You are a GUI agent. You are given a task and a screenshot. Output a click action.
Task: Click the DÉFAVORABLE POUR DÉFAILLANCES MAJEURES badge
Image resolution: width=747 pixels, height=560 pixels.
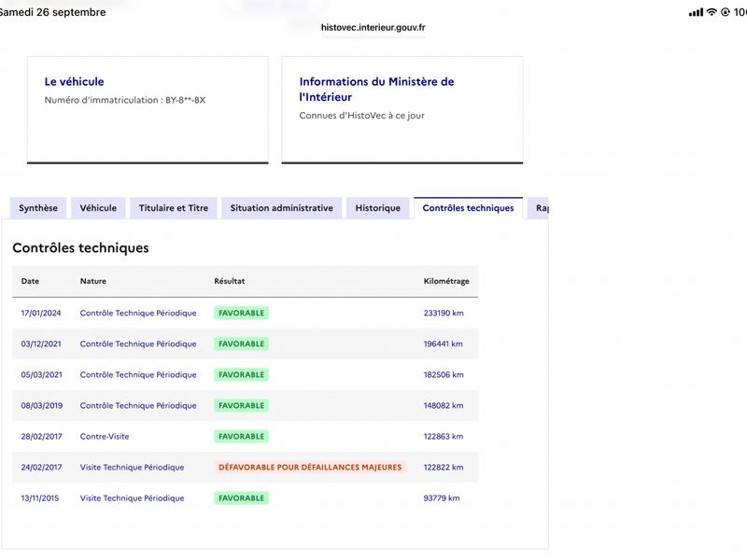pyautogui.click(x=310, y=468)
